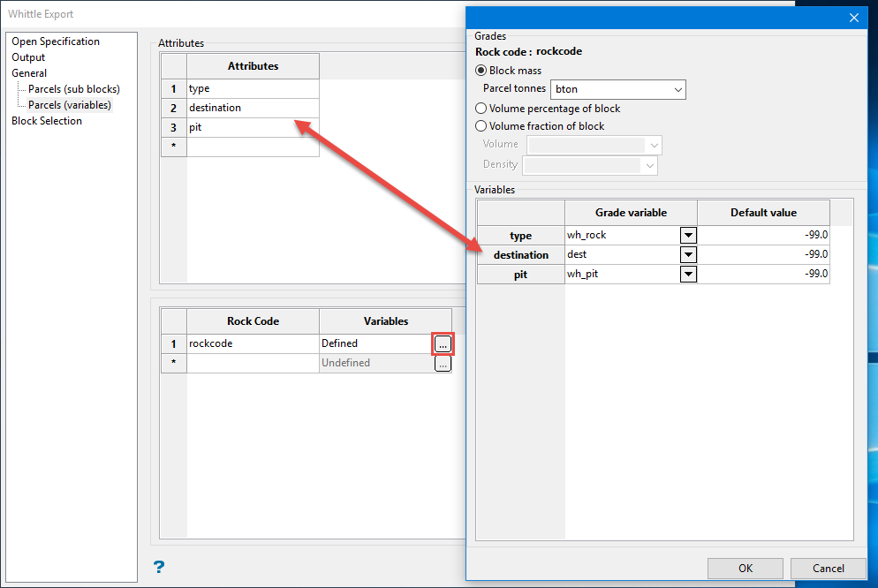Image resolution: width=878 pixels, height=588 pixels.
Task: Close the Grades dialog
Action: [x=854, y=18]
